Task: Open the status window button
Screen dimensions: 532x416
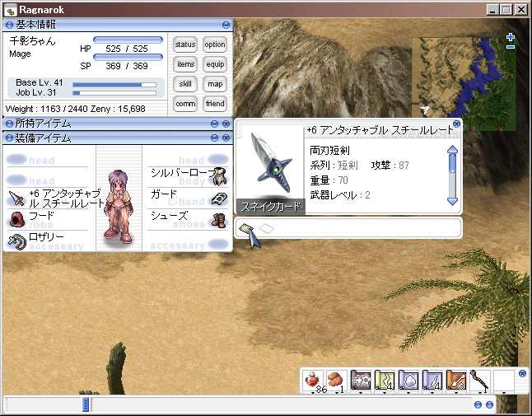Action: [x=185, y=44]
